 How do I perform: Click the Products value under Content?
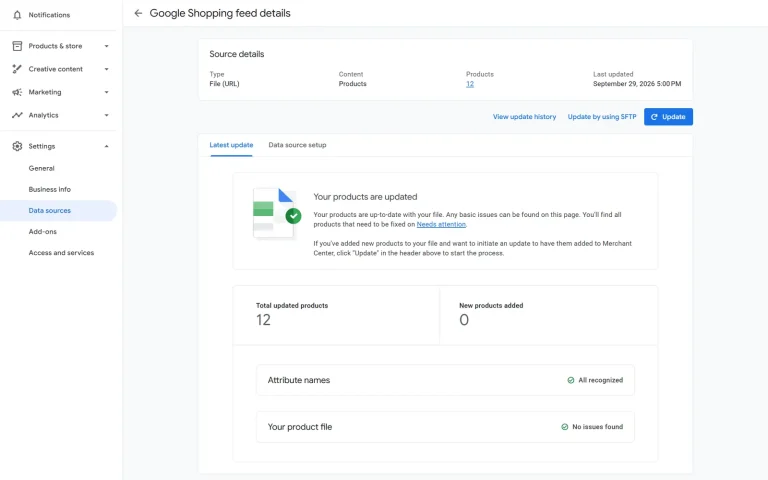tap(352, 84)
